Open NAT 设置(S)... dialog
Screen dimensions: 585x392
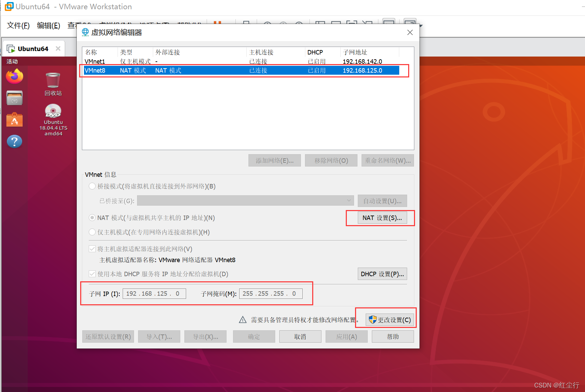(382, 218)
